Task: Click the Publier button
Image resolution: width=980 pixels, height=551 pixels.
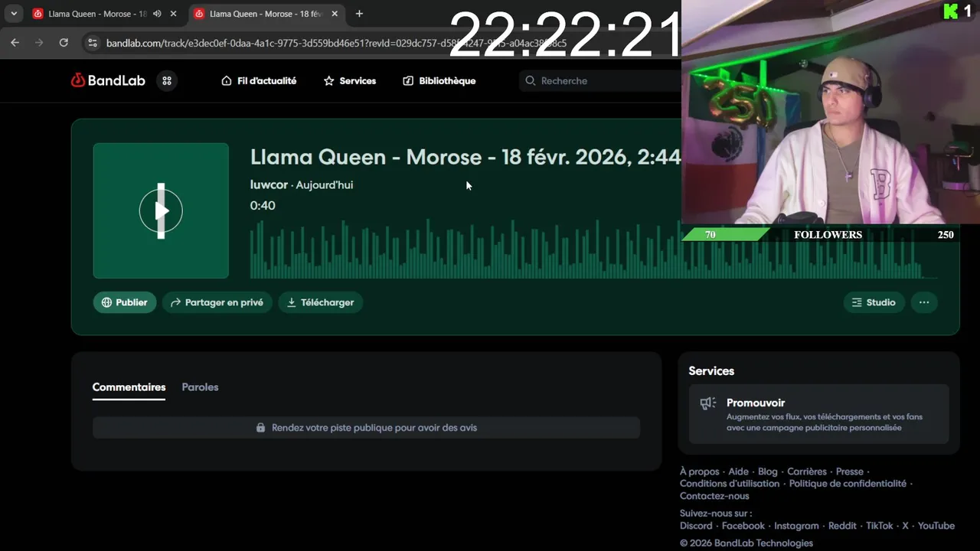Action: coord(125,302)
